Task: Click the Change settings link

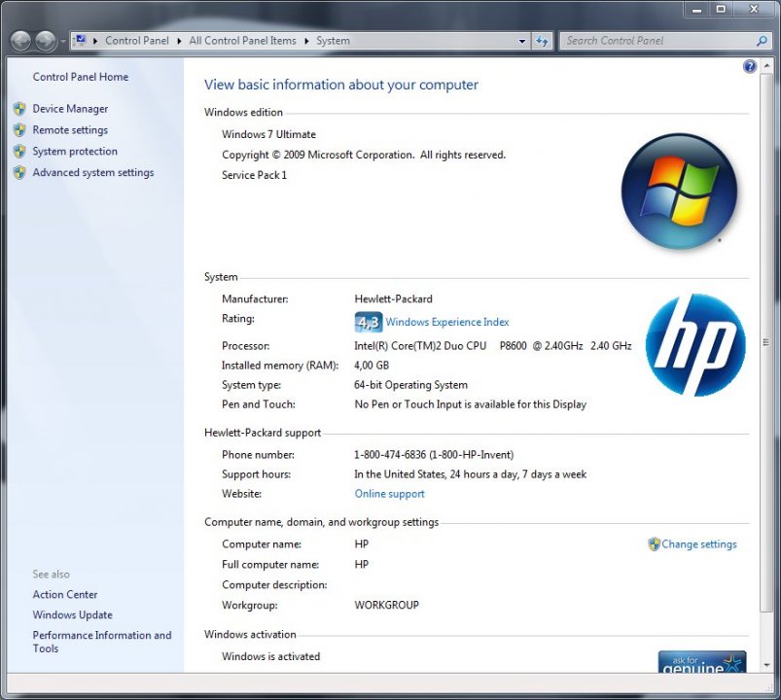Action: tap(699, 544)
